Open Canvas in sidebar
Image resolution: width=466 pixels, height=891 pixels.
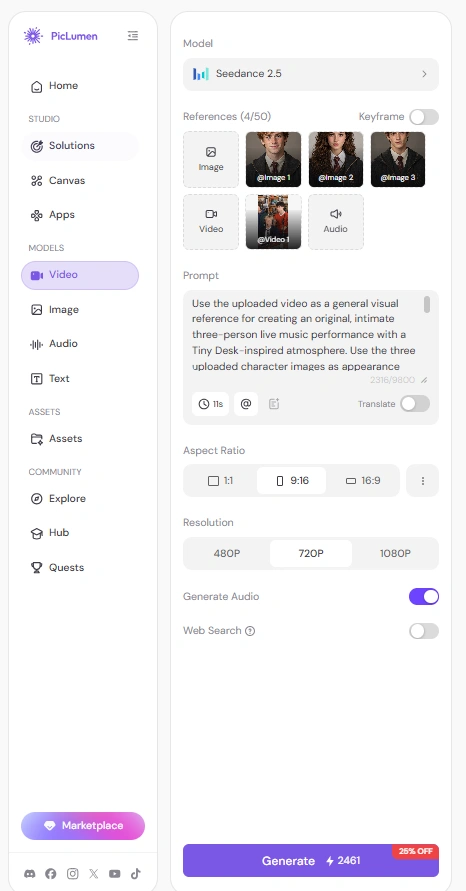[80, 181]
